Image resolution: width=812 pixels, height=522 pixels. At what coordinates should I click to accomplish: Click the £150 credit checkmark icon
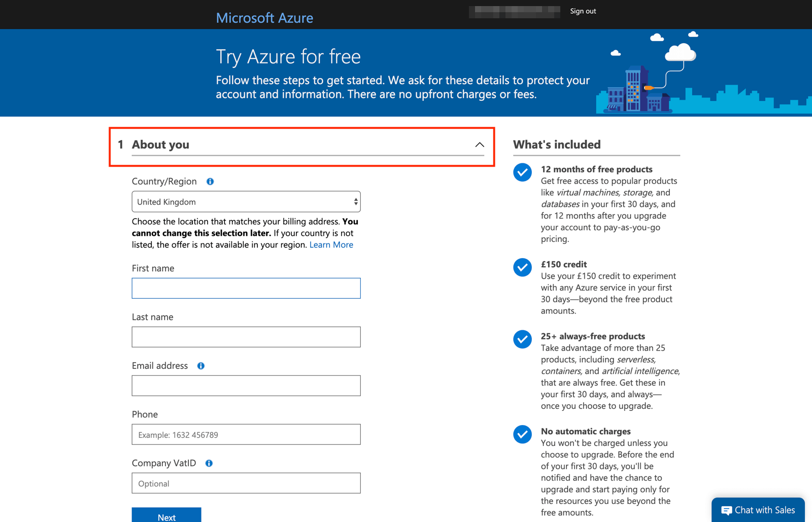(x=522, y=267)
